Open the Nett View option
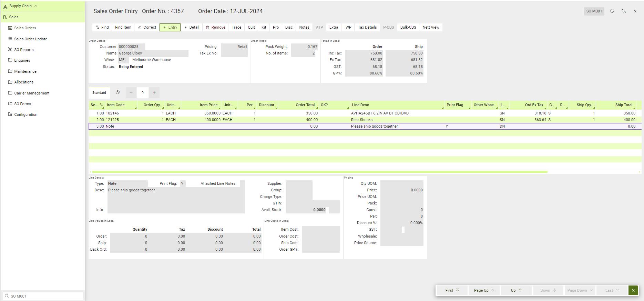 tap(431, 27)
